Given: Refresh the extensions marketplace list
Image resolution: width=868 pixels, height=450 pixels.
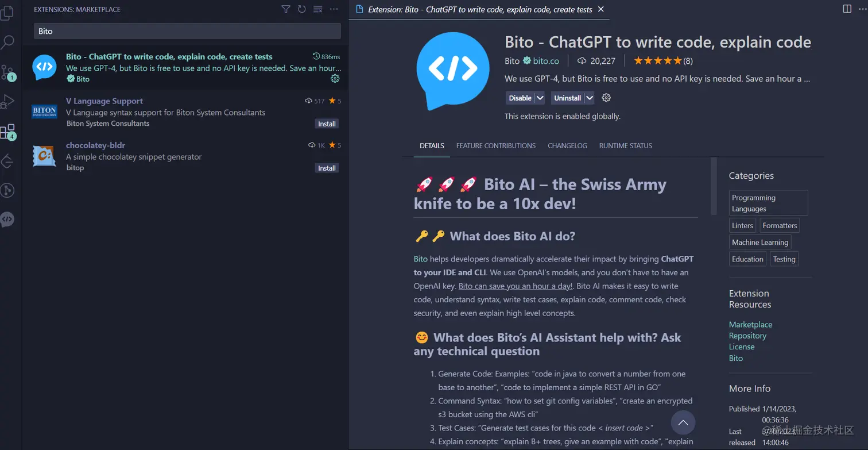Looking at the screenshot, I should coord(302,9).
